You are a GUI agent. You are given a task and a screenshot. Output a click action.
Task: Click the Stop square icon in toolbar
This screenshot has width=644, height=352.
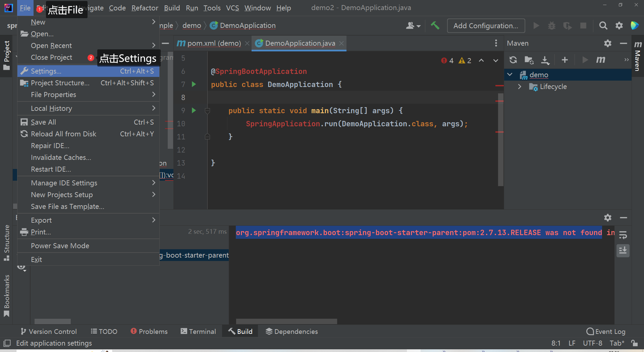point(583,26)
